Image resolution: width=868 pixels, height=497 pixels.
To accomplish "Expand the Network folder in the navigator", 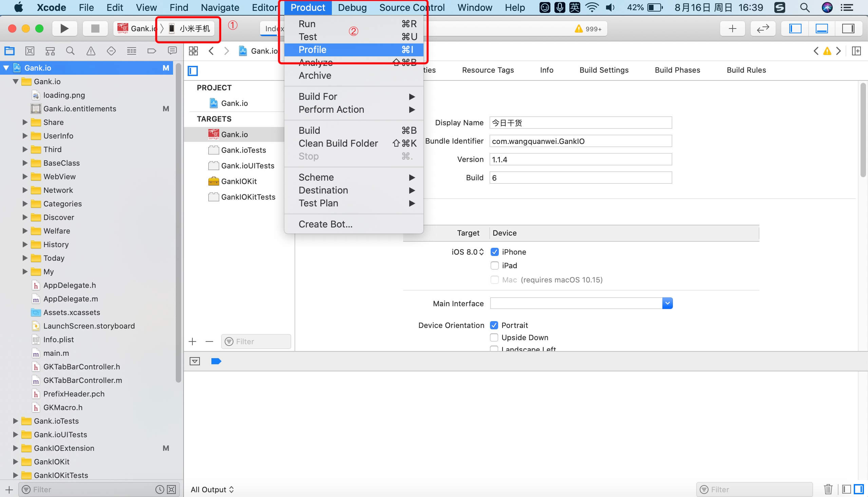I will point(24,190).
